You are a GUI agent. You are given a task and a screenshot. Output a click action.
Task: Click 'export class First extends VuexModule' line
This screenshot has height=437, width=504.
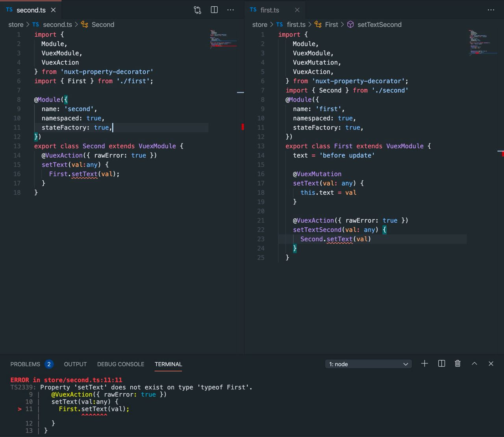pyautogui.click(x=358, y=146)
